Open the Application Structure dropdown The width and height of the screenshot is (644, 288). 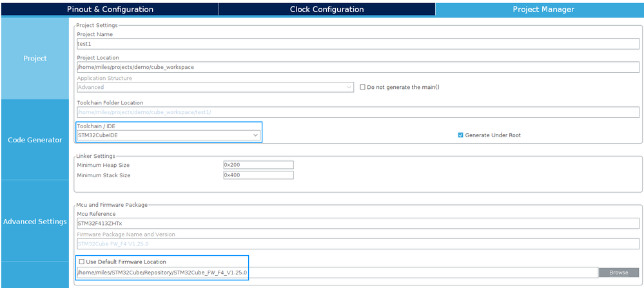tap(215, 87)
